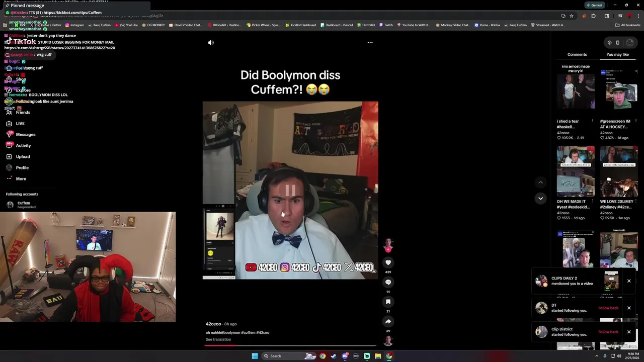The width and height of the screenshot is (644, 362).
Task: Bookmark the video with the favorites icon
Action: click(x=388, y=302)
